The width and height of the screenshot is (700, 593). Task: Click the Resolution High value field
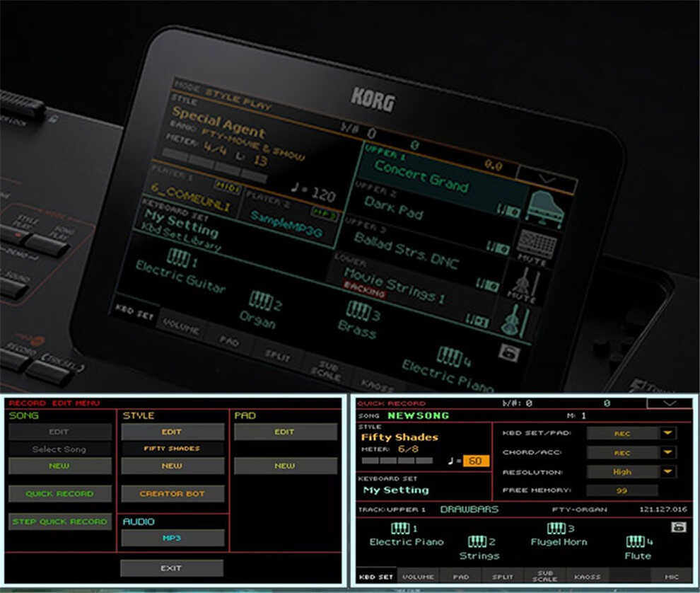[622, 472]
